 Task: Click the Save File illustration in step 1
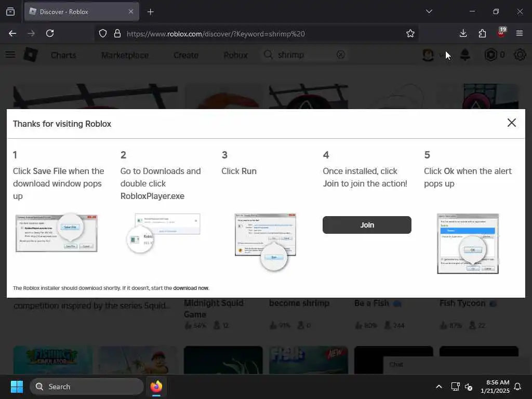coord(56,233)
